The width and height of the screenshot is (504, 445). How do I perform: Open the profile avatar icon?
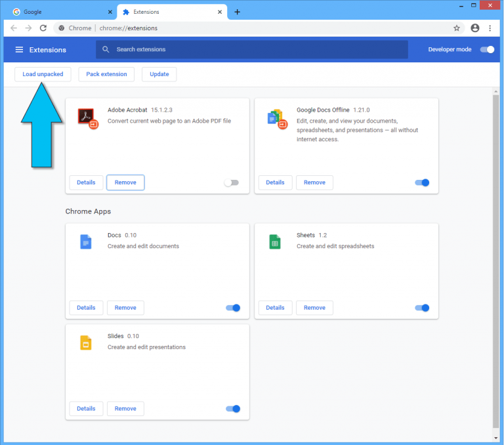click(x=474, y=28)
